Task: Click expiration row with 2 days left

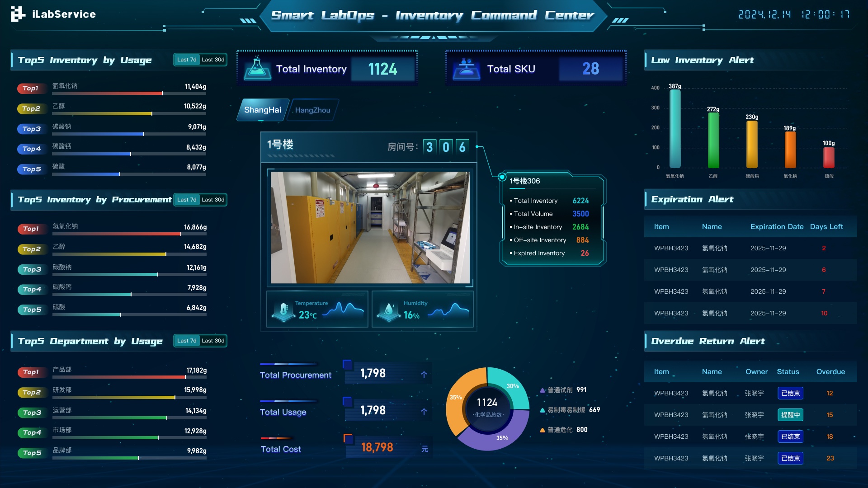Action: [750, 248]
